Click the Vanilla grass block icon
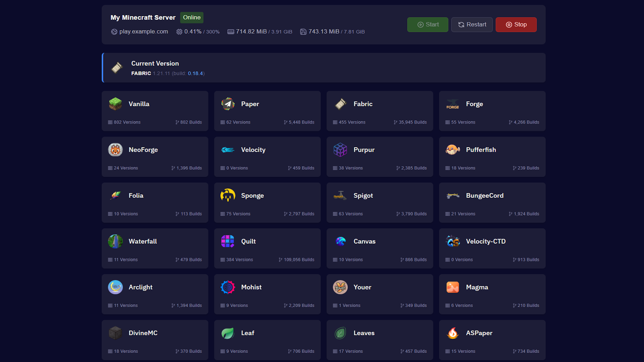644x362 pixels. (115, 104)
